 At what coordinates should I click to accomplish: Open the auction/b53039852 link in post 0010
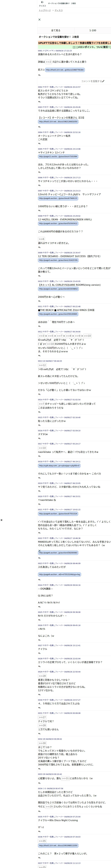58,289
